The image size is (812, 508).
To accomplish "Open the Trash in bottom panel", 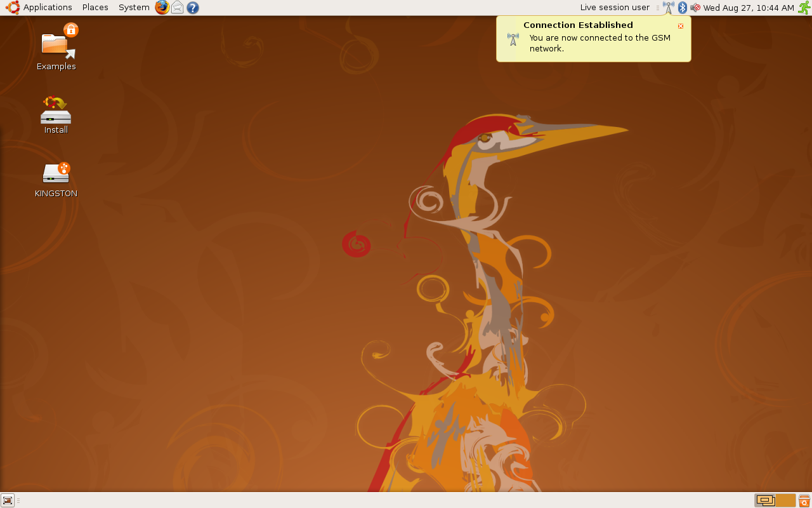I will tap(804, 500).
